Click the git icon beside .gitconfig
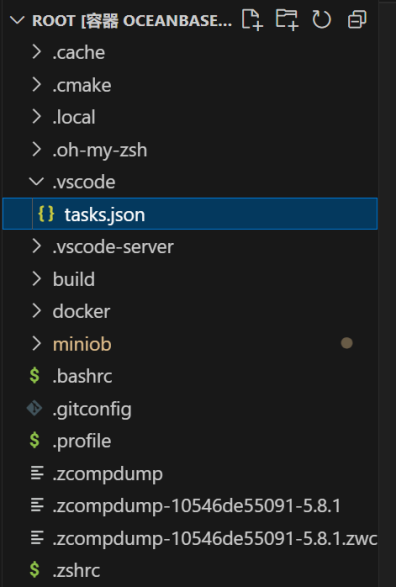The height and width of the screenshot is (587, 396). (34, 408)
